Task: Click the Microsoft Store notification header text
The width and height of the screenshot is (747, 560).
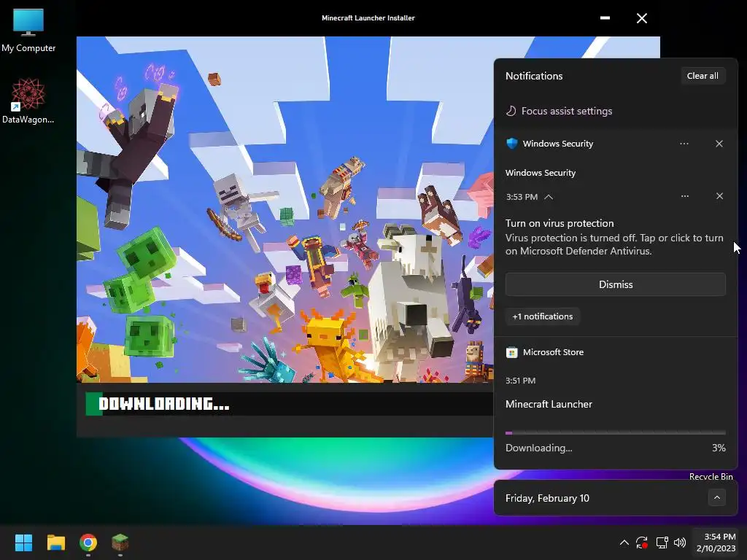Action: pyautogui.click(x=553, y=352)
